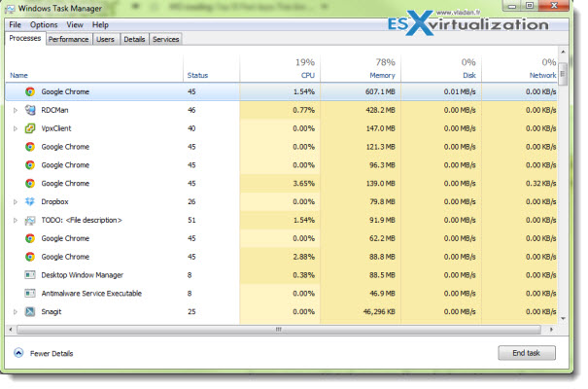This screenshot has height=389, width=588.
Task: Click the Desktop Window Manager icon
Action: (x=30, y=275)
